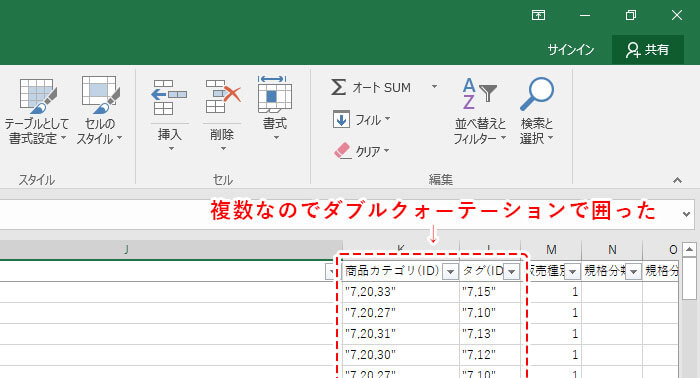Open filter dropdown for タグ(ID) column
The height and width of the screenshot is (378, 700).
click(x=512, y=271)
